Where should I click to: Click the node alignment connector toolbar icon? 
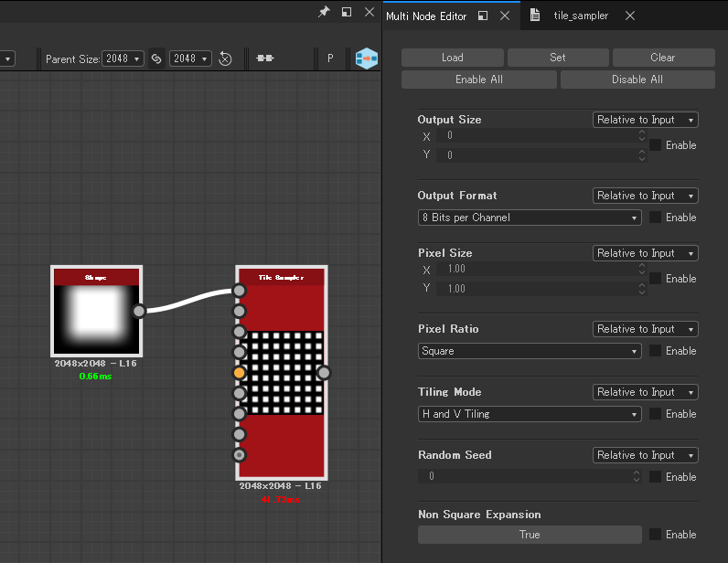265,58
